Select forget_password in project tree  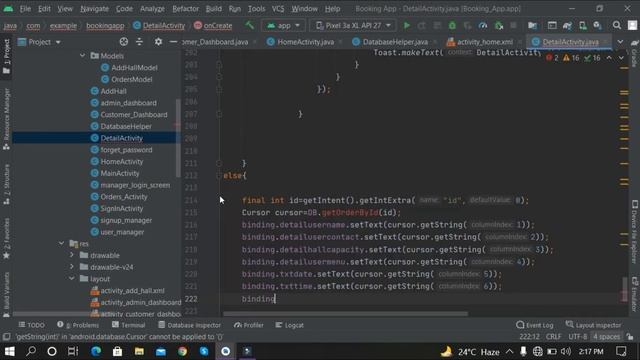tap(126, 150)
